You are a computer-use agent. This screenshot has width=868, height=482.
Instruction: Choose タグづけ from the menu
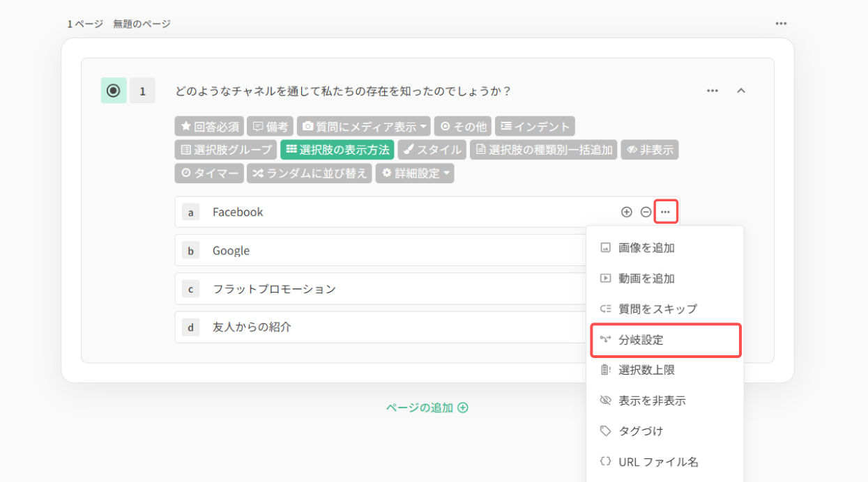(x=665, y=431)
